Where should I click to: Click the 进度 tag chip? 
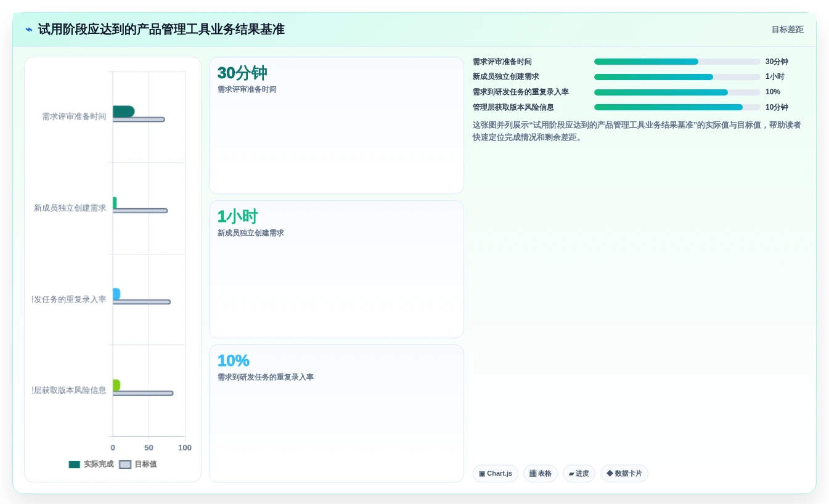pyautogui.click(x=579, y=474)
